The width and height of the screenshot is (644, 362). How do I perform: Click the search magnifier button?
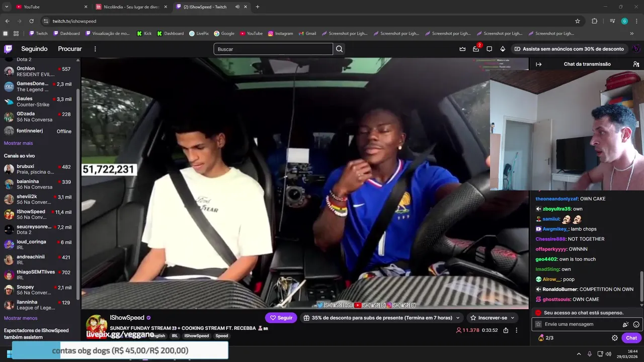tap(339, 49)
